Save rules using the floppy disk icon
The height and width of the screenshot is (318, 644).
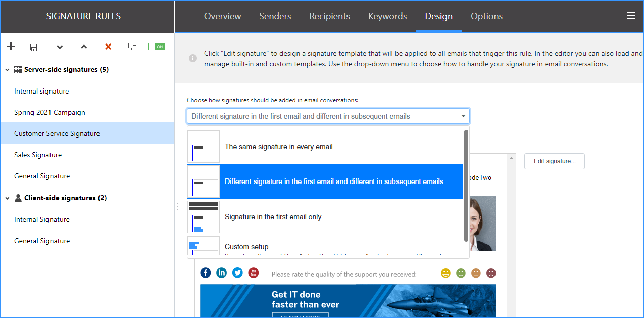pyautogui.click(x=34, y=47)
